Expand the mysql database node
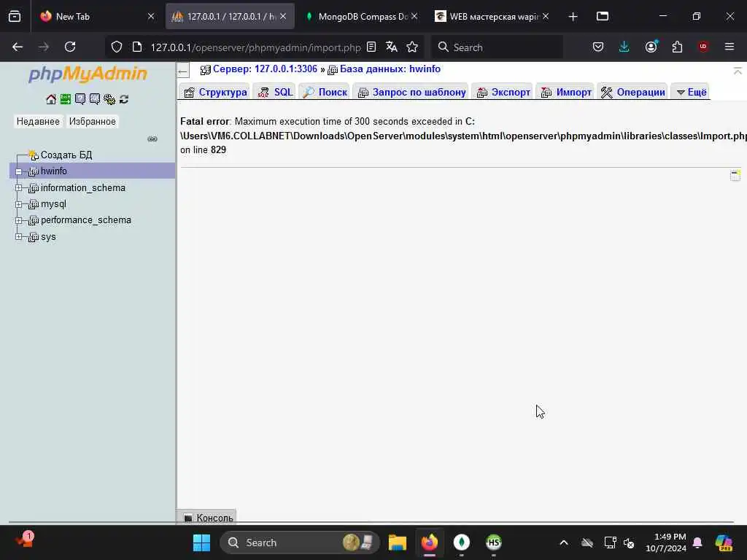 18,204
